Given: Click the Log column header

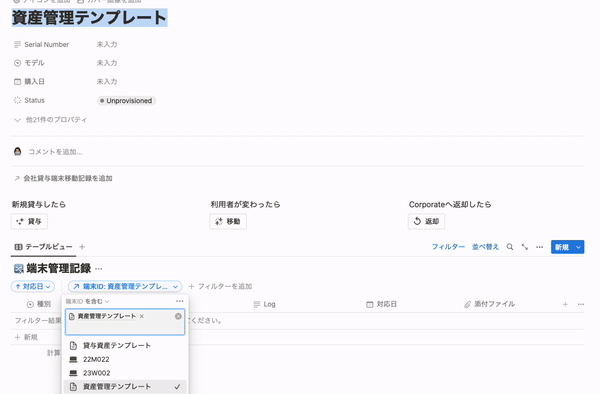Looking at the screenshot, I should 264,304.
